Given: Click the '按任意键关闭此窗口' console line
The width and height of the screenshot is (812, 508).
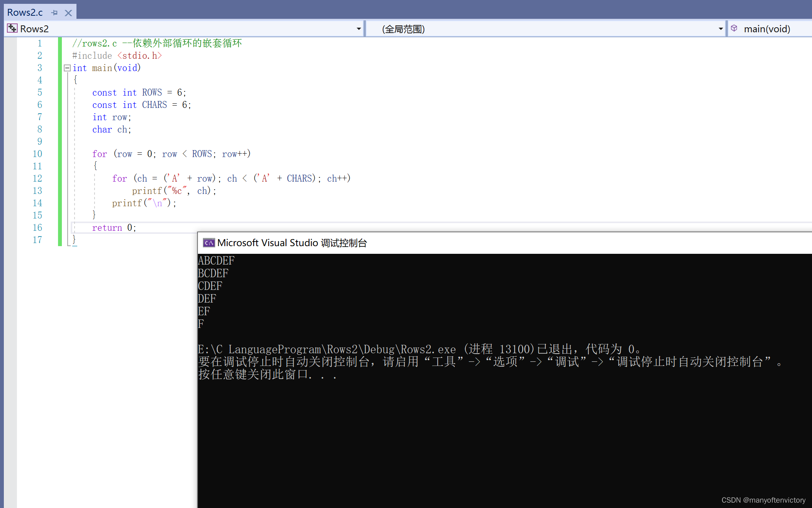Looking at the screenshot, I should (x=267, y=374).
